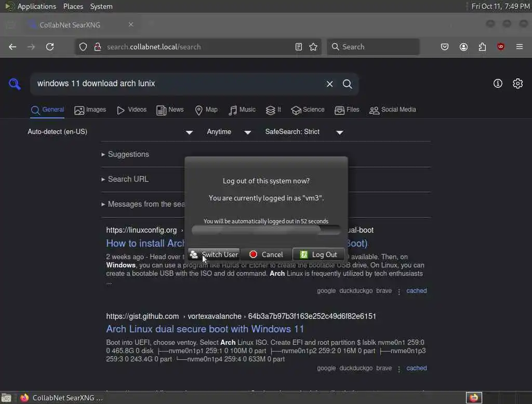Click the padlock site security icon
The height and width of the screenshot is (404, 532).
98,47
